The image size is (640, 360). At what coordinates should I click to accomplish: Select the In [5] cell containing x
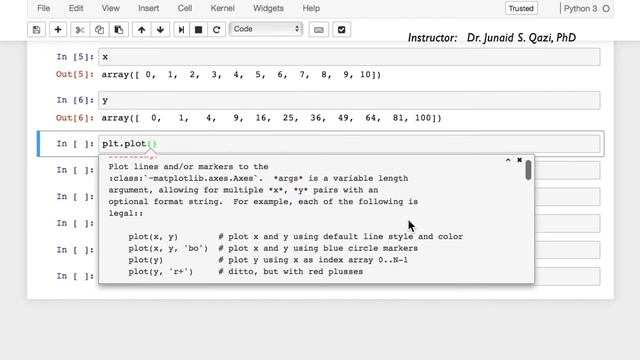tap(349, 57)
